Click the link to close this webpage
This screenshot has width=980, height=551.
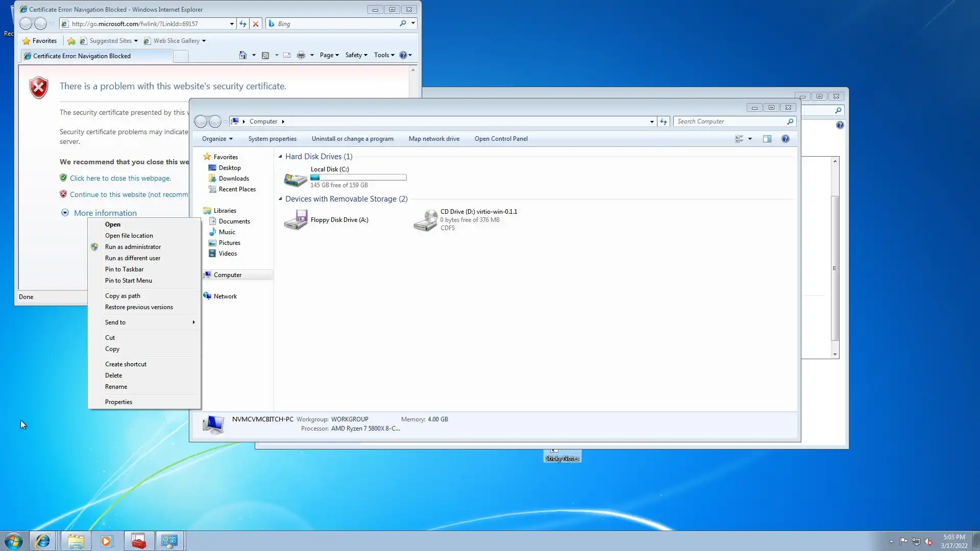point(120,178)
